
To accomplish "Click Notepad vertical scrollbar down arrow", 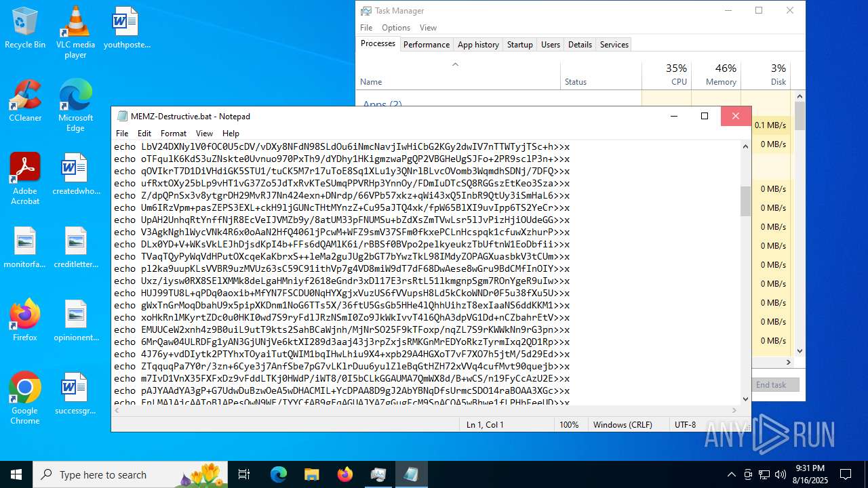I will 746,399.
